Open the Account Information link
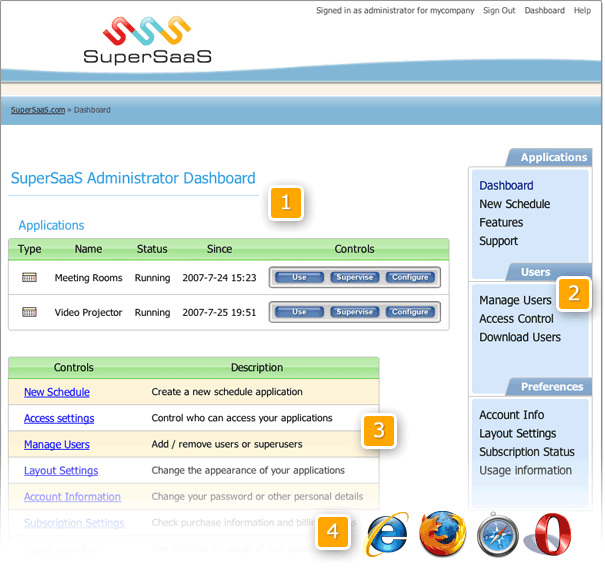Viewport: 605px width, 580px height. pyautogui.click(x=72, y=497)
